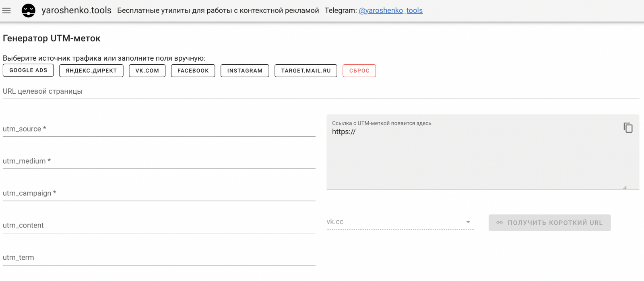
Task: Click the utm_term input field
Action: (x=159, y=258)
